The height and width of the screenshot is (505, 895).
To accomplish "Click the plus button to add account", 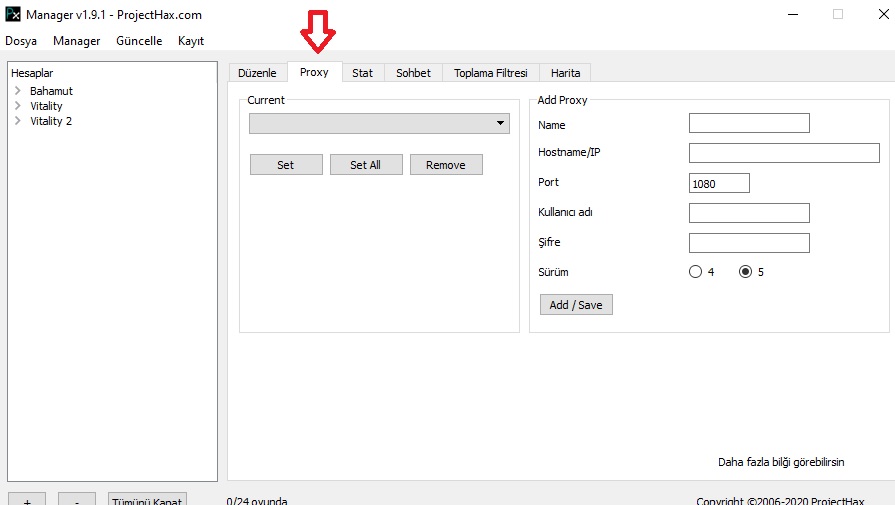I will click(x=26, y=499).
